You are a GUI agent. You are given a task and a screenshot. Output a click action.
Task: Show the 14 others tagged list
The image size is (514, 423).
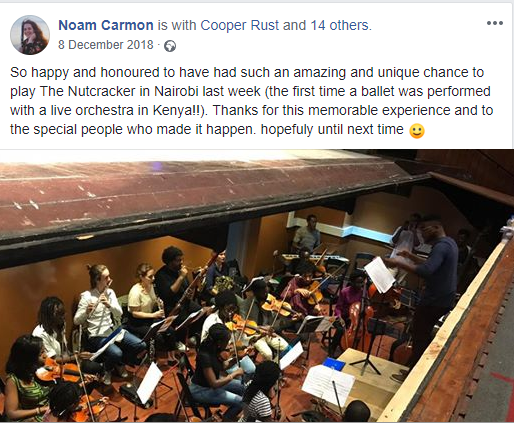tap(340, 25)
